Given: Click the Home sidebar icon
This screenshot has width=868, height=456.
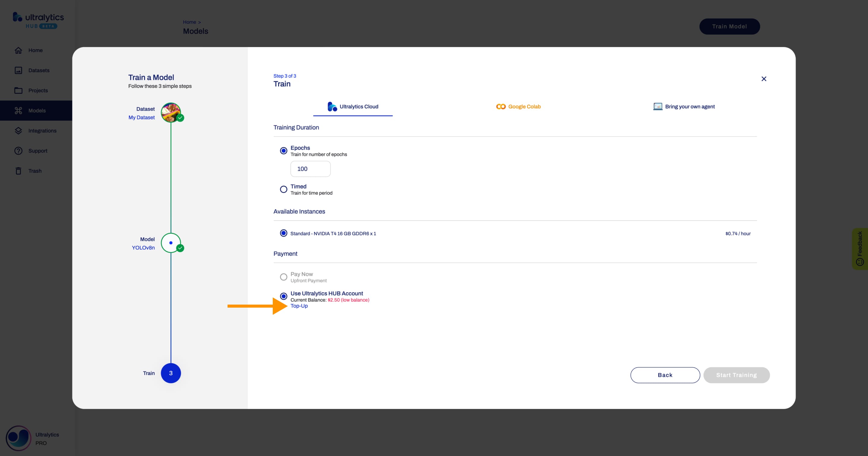Looking at the screenshot, I should [x=18, y=50].
